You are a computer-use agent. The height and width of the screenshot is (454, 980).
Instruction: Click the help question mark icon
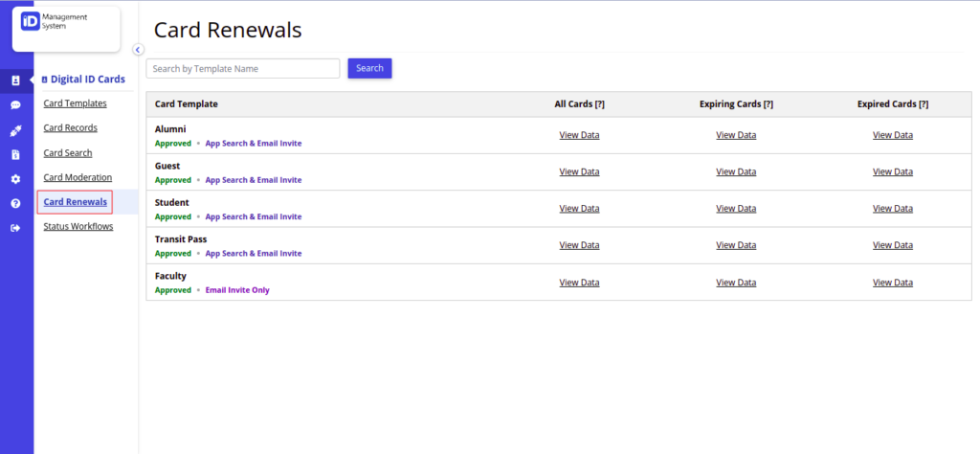point(15,203)
